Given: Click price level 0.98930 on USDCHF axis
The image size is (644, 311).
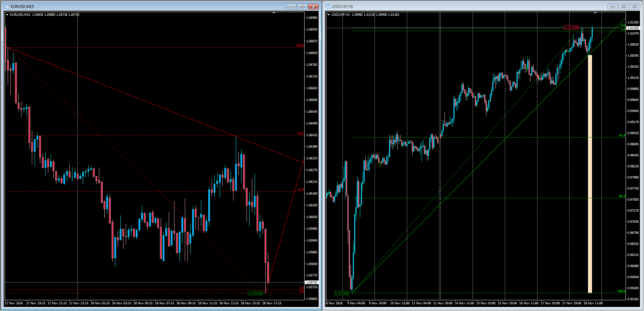Looking at the screenshot, I should pyautogui.click(x=633, y=133).
